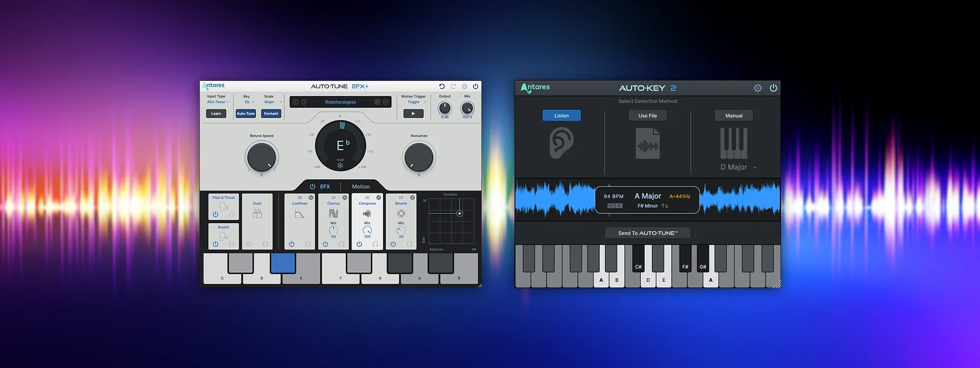The height and width of the screenshot is (368, 980).
Task: Click the Chorus wave icon
Action: [333, 213]
